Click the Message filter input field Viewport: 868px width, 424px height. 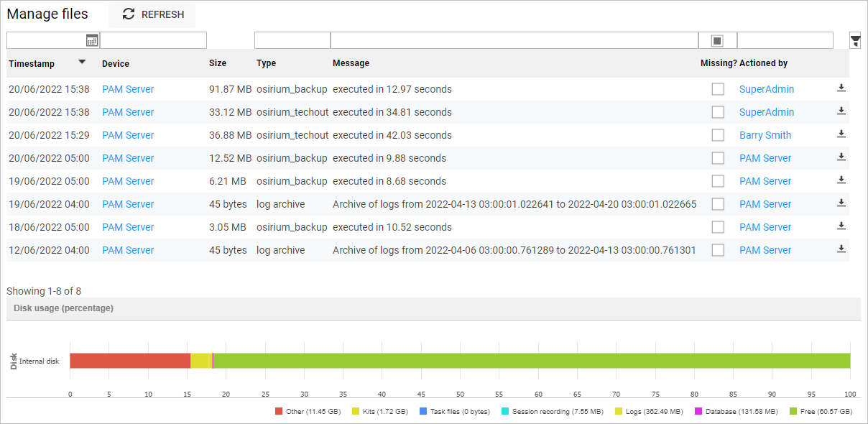pyautogui.click(x=514, y=40)
